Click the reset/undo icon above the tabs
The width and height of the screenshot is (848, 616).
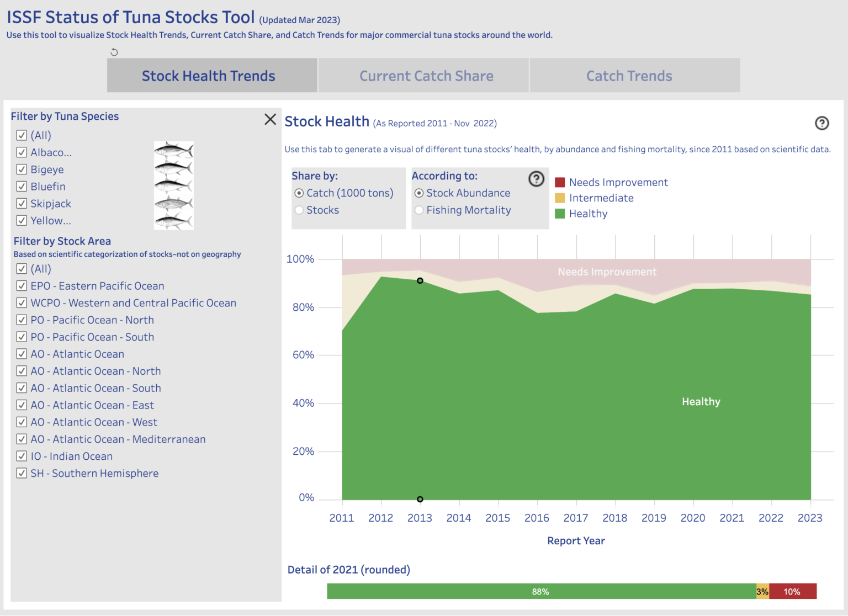coord(114,52)
